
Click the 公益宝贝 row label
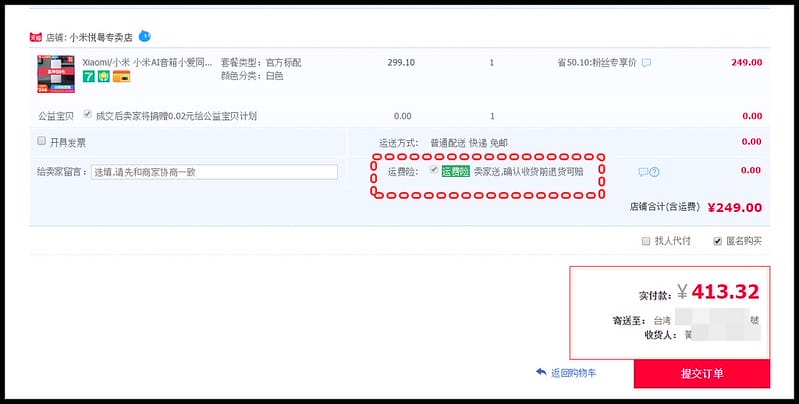click(56, 116)
